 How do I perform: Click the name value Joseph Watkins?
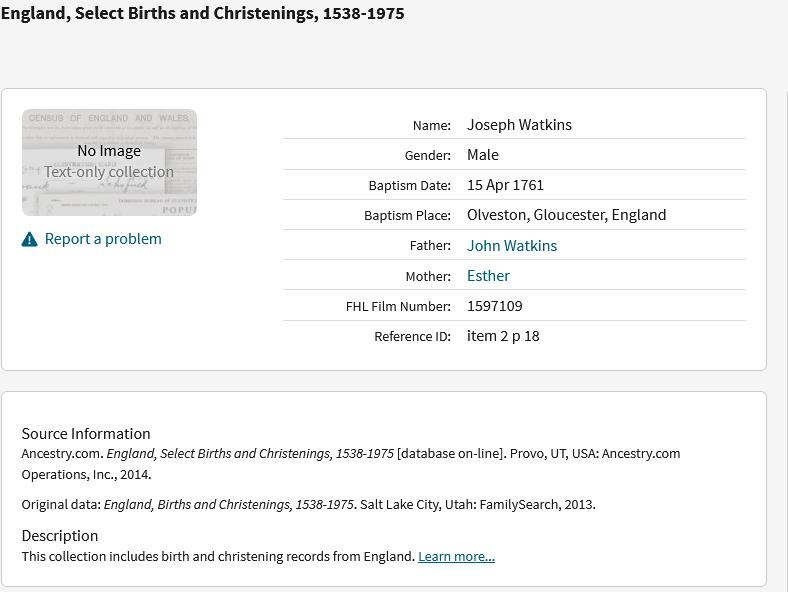tap(519, 125)
